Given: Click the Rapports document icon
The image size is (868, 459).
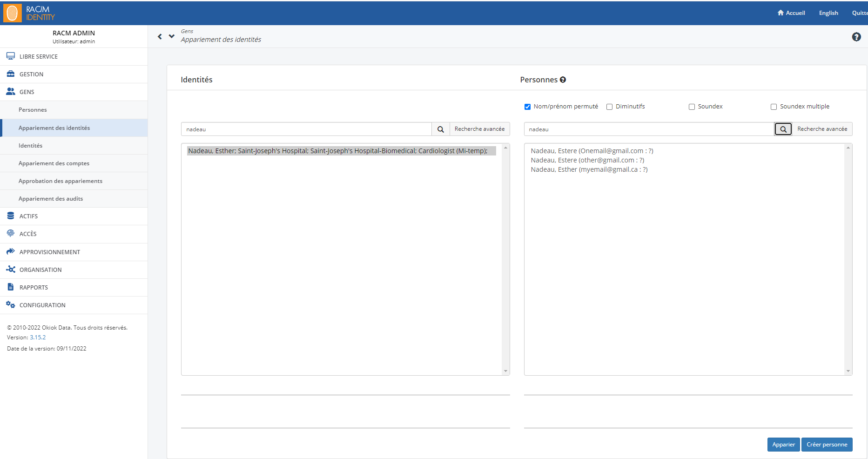Looking at the screenshot, I should [11, 287].
